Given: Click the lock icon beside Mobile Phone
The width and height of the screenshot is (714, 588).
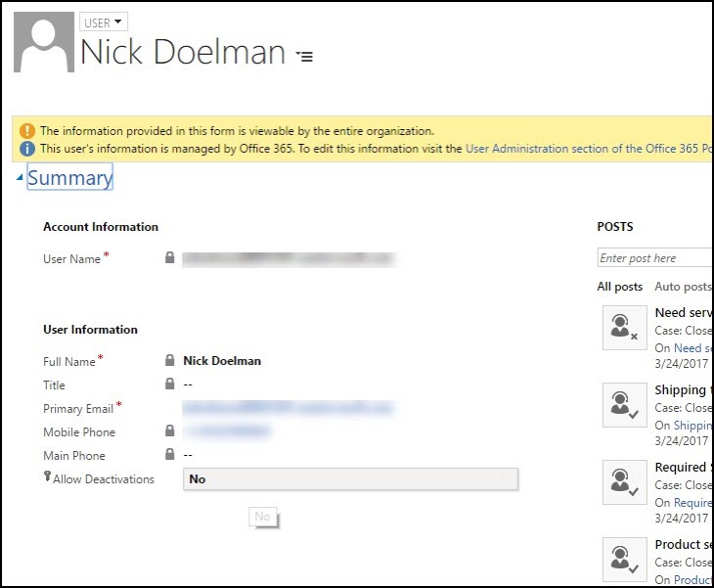Looking at the screenshot, I should 170,431.
